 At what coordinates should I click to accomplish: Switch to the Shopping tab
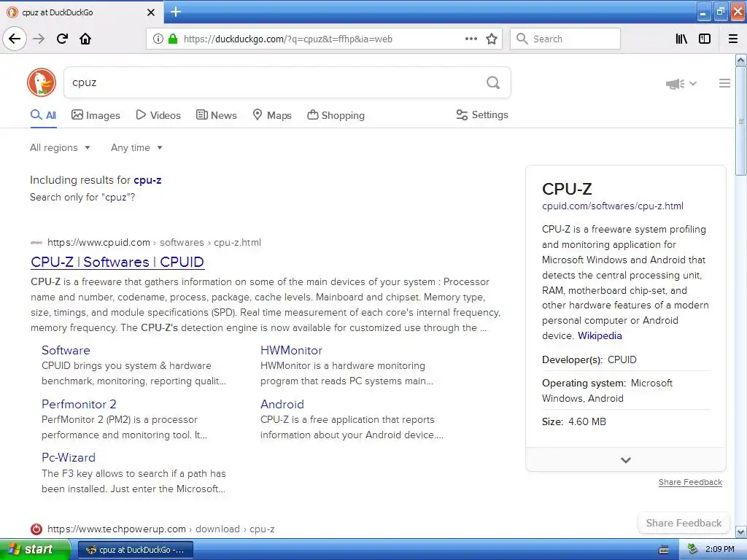click(336, 115)
